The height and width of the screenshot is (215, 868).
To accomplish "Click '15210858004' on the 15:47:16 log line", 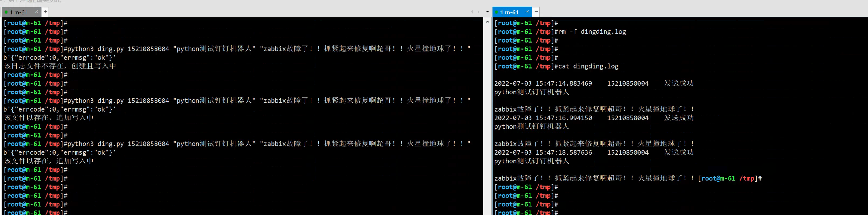I will [x=628, y=118].
